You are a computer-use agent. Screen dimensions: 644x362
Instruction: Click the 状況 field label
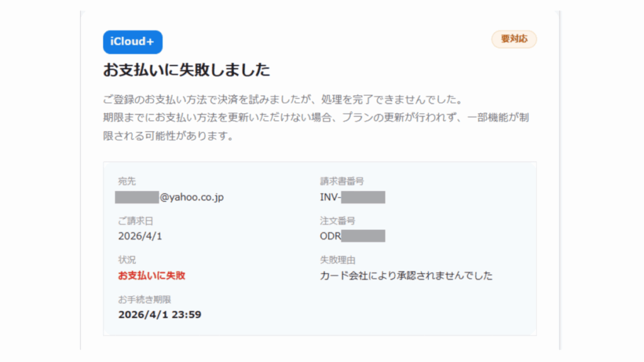click(126, 260)
